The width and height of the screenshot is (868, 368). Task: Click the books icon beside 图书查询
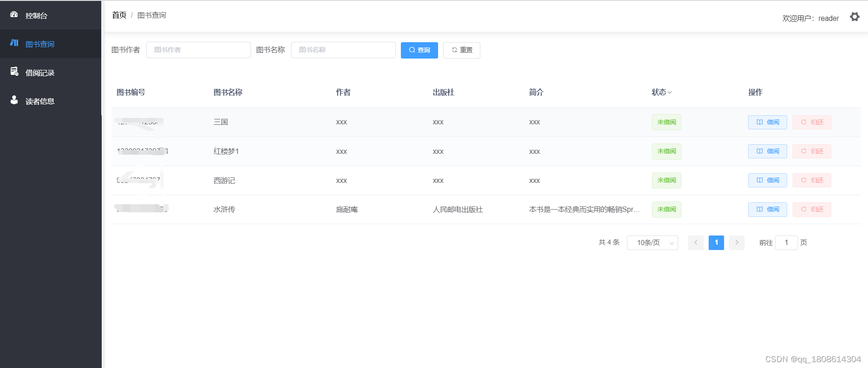[x=14, y=43]
